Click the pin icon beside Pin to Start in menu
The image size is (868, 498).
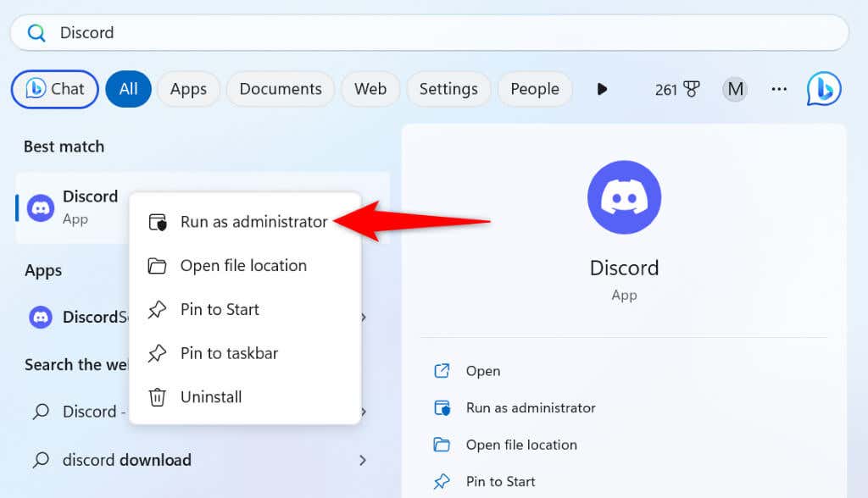pos(157,309)
